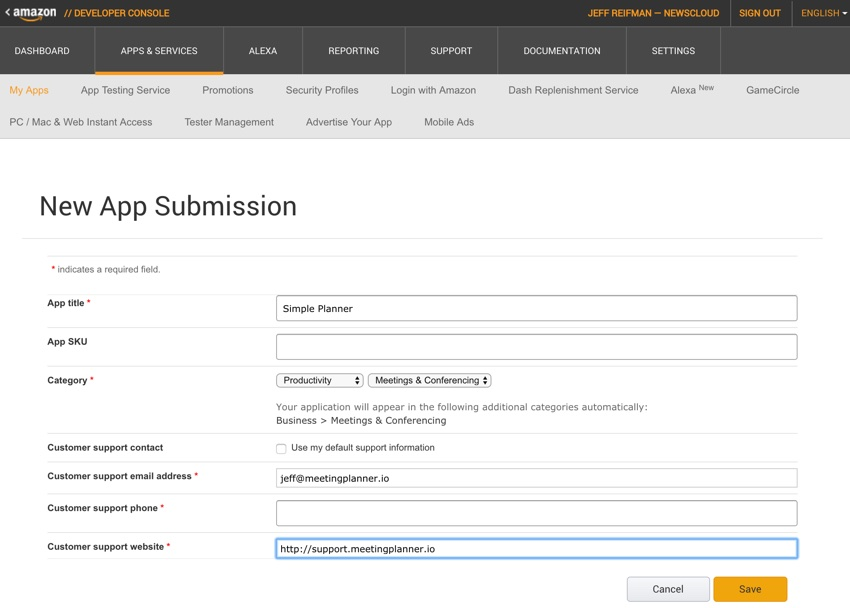Click the Customer support contact label
Image resolution: width=850 pixels, height=608 pixels.
(x=105, y=448)
